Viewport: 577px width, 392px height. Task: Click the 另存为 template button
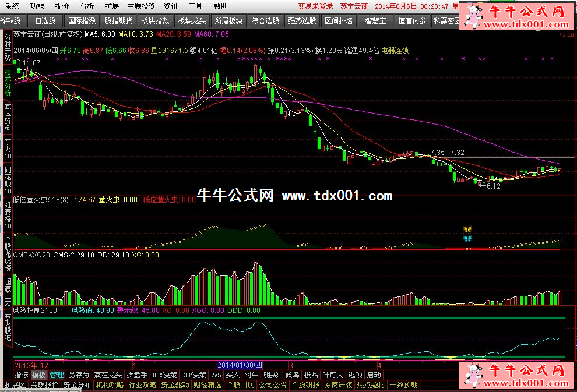coord(79,375)
